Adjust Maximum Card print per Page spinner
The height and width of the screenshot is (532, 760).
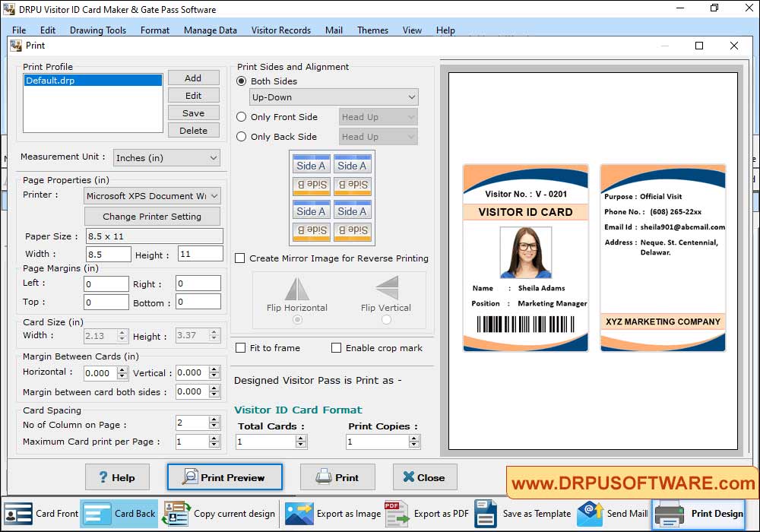[x=214, y=442]
